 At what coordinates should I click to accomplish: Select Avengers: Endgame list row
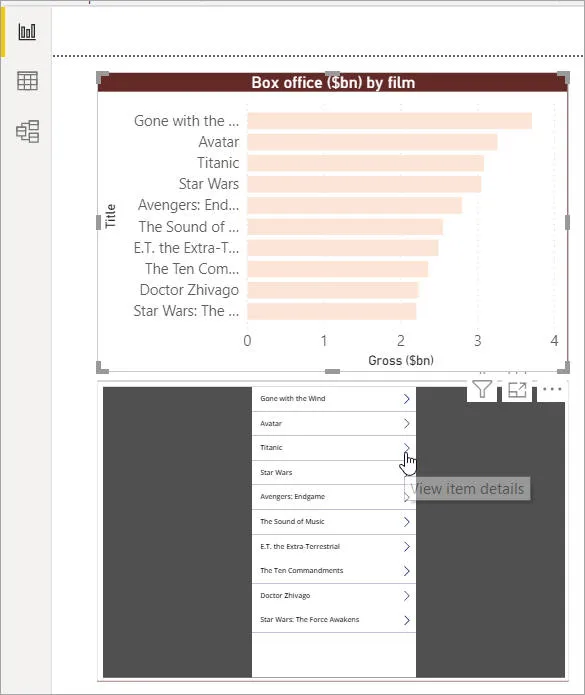tap(334, 497)
